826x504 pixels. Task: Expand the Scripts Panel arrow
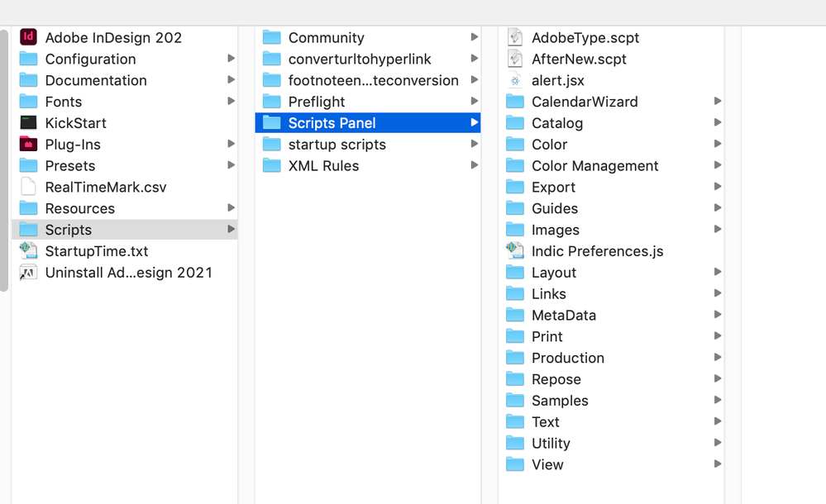point(474,122)
